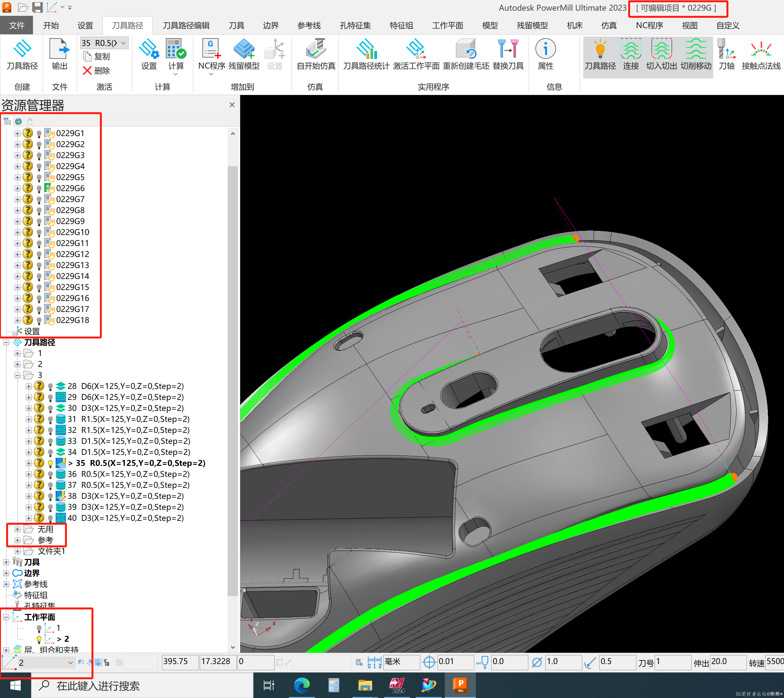Click the 刀具路径 create toolpath icon
This screenshot has width=784, height=698.
(x=22, y=49)
